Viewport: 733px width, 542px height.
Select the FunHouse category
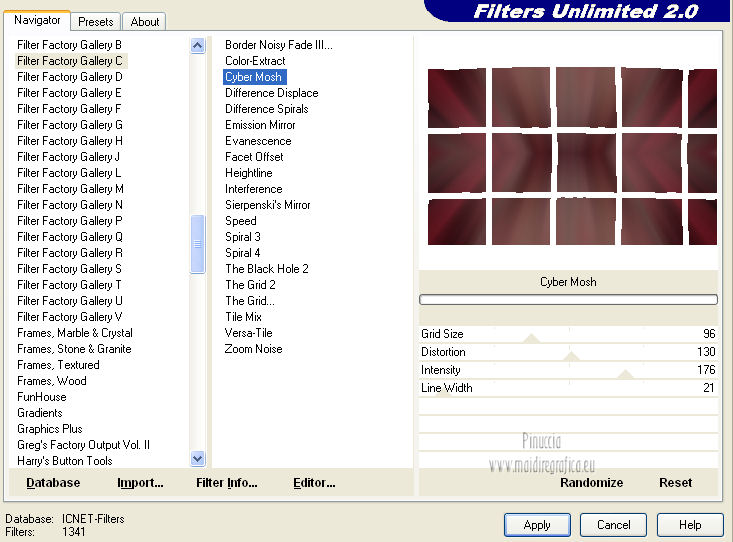(x=42, y=397)
